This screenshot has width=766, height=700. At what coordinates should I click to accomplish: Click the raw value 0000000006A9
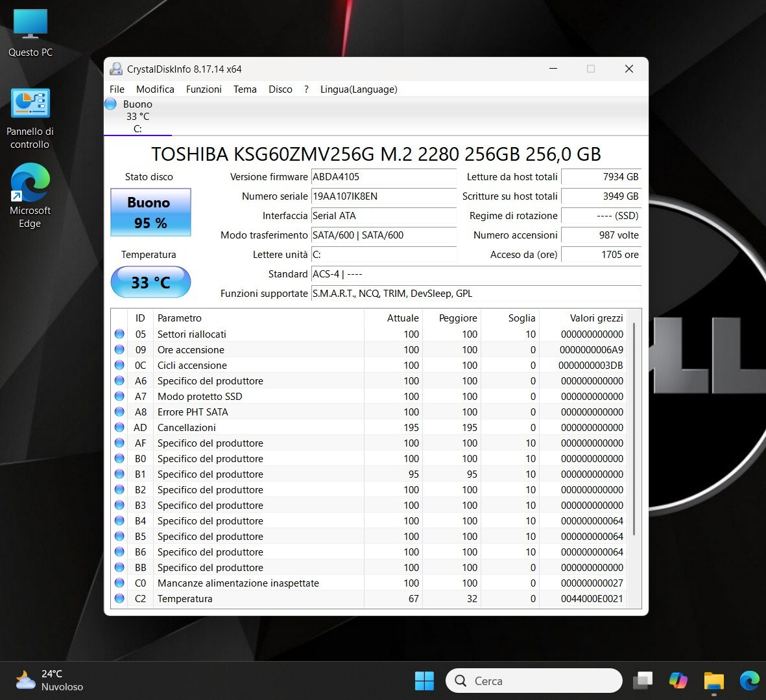coord(591,349)
